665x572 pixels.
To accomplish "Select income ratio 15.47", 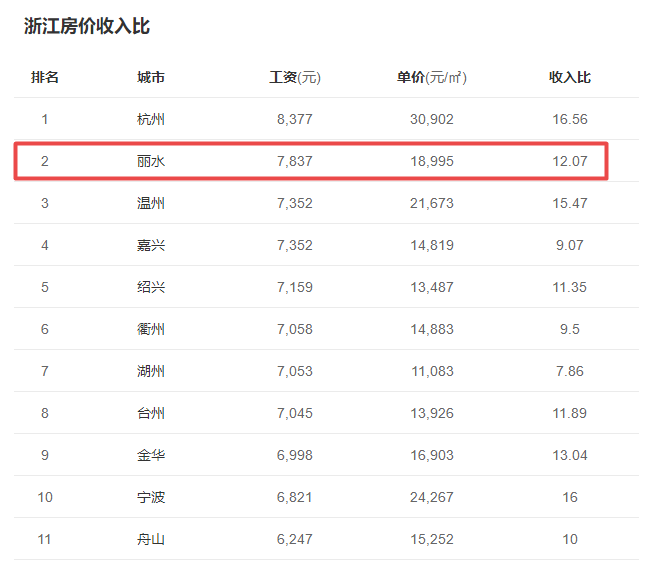I will 570,203.
